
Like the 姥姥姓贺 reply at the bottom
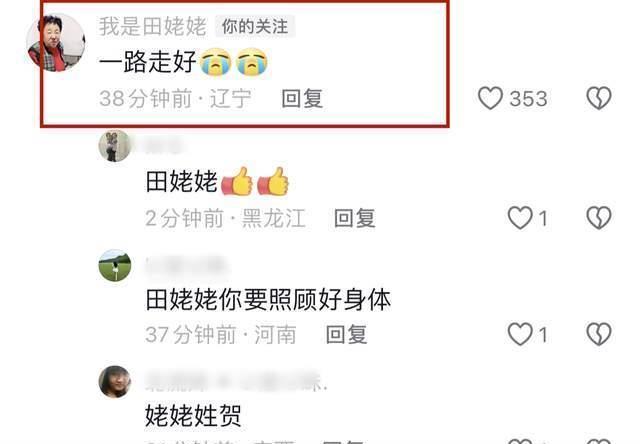tap(520, 442)
